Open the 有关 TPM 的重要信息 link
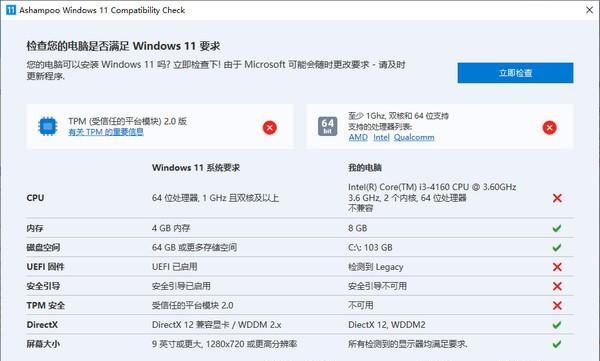Screen dimensions: 600x361 click(x=106, y=132)
